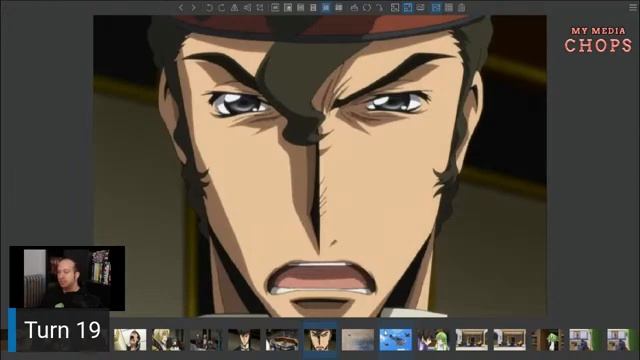Open the dark group scene thumbnail
The height and width of the screenshot is (360, 640).
click(206, 340)
